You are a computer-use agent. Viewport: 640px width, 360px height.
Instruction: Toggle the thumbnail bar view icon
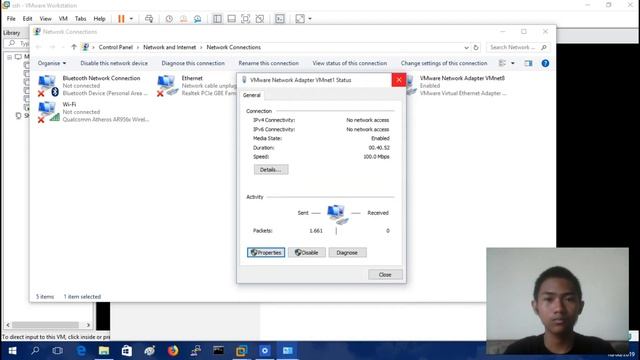point(231,19)
